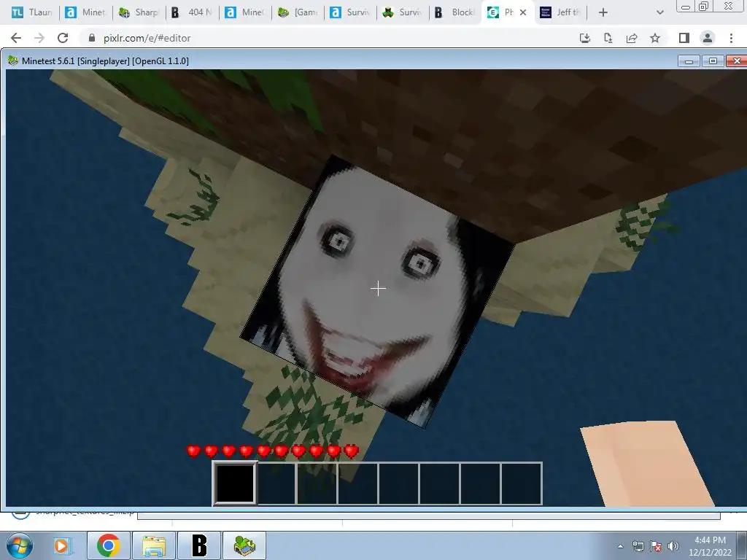The height and width of the screenshot is (560, 747).
Task: Open the Action Center flag icon
Action: [656, 546]
